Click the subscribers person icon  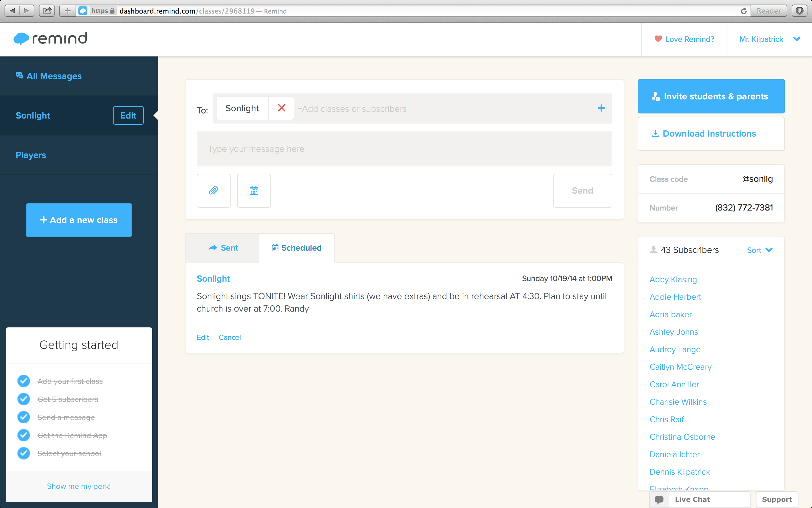pos(653,250)
